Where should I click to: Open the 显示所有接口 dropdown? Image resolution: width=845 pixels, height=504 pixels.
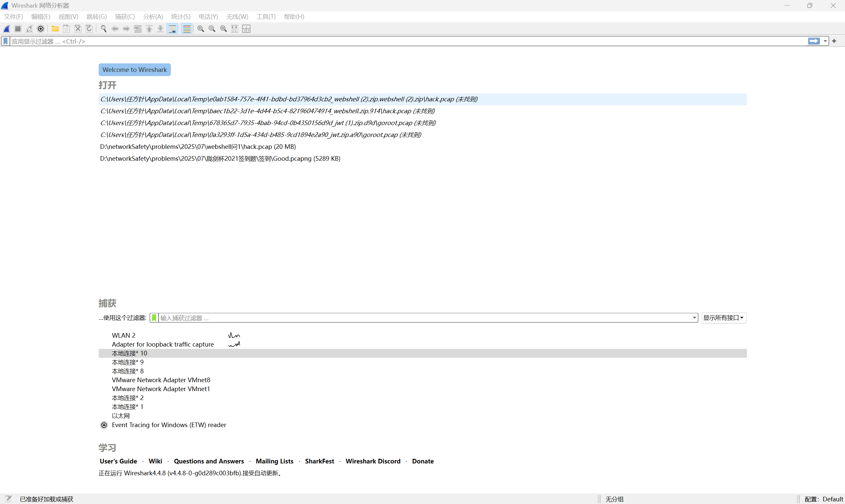724,318
